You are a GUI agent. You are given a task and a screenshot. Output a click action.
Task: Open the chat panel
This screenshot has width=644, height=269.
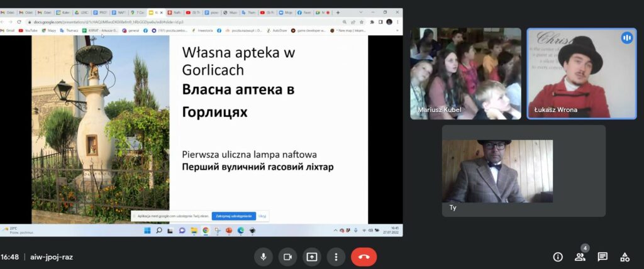(x=602, y=256)
